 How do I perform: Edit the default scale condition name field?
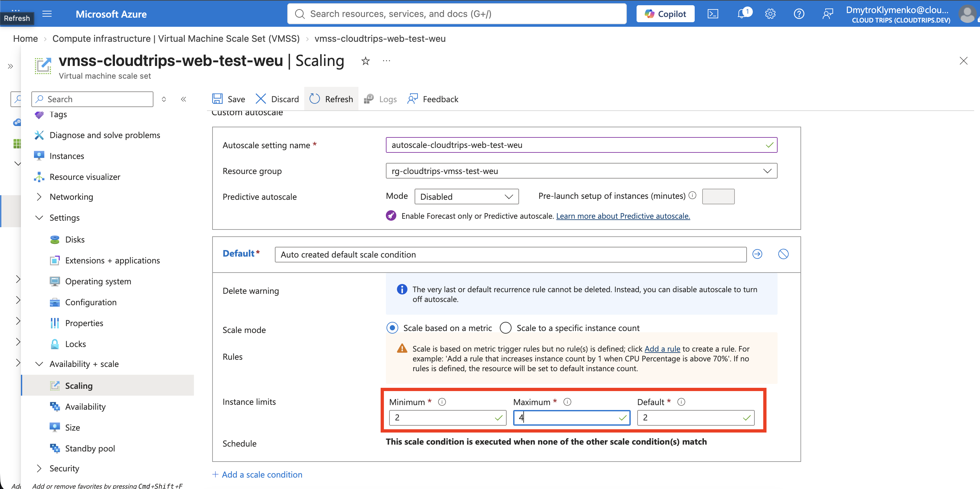tap(511, 255)
